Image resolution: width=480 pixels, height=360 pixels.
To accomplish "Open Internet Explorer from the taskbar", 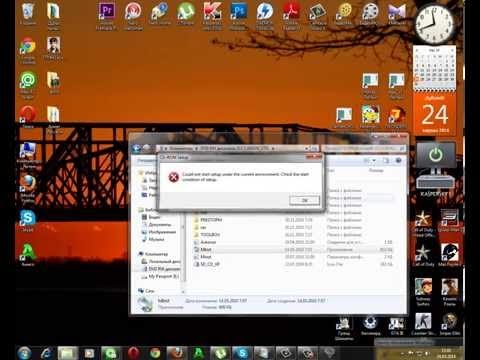I will pos(46,353).
